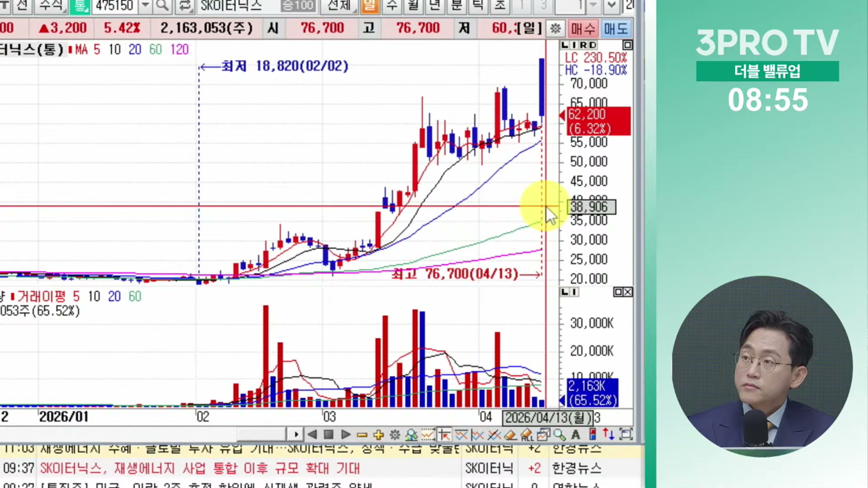The width and height of the screenshot is (868, 488).
Task: Click the chart horizontal scrollbar right arrow
Action: click(x=296, y=435)
